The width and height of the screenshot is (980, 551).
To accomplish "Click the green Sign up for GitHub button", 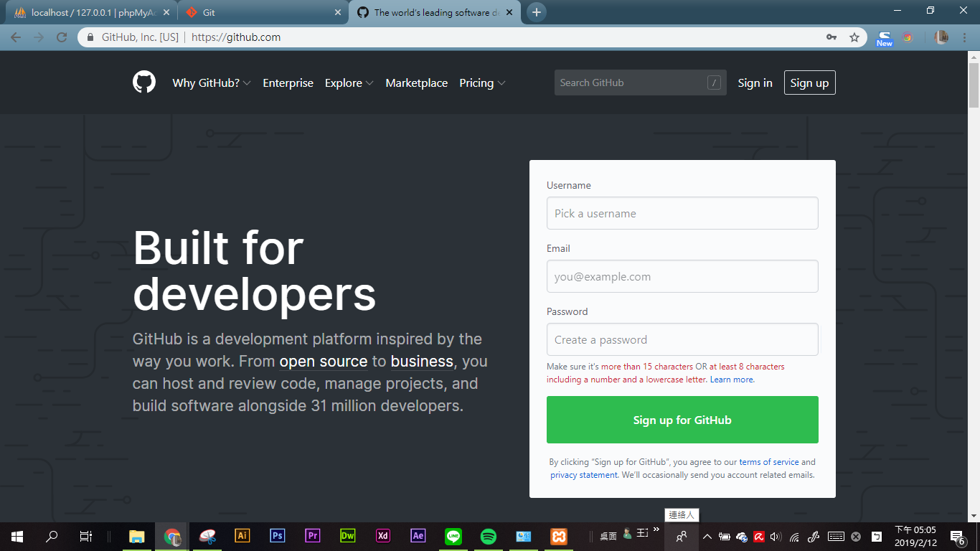I will [682, 420].
